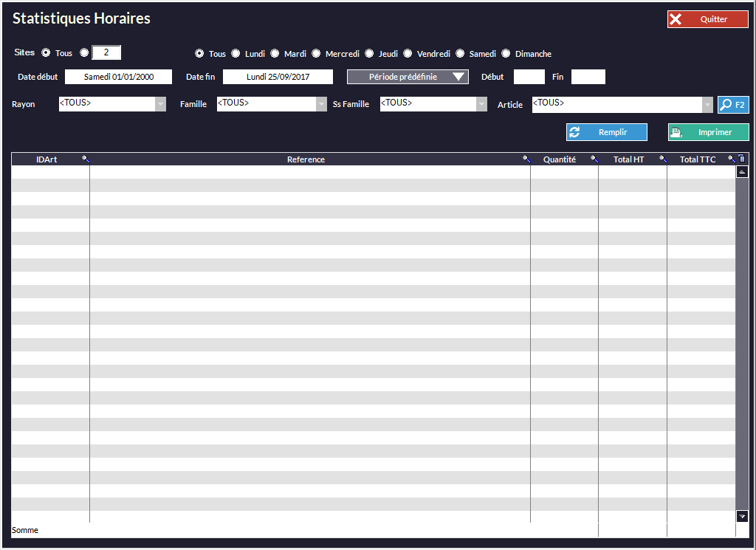Click the Imprimer print button
This screenshot has width=756, height=550.
pos(708,132)
